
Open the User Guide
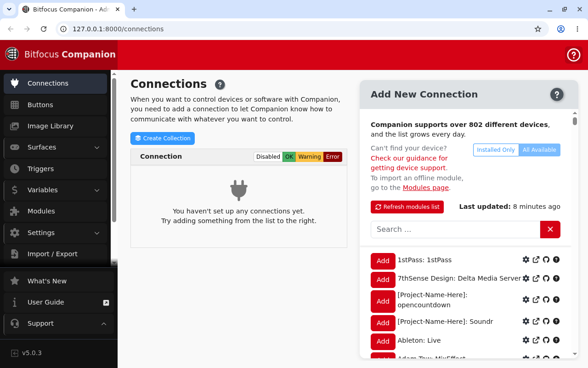[x=59, y=302]
